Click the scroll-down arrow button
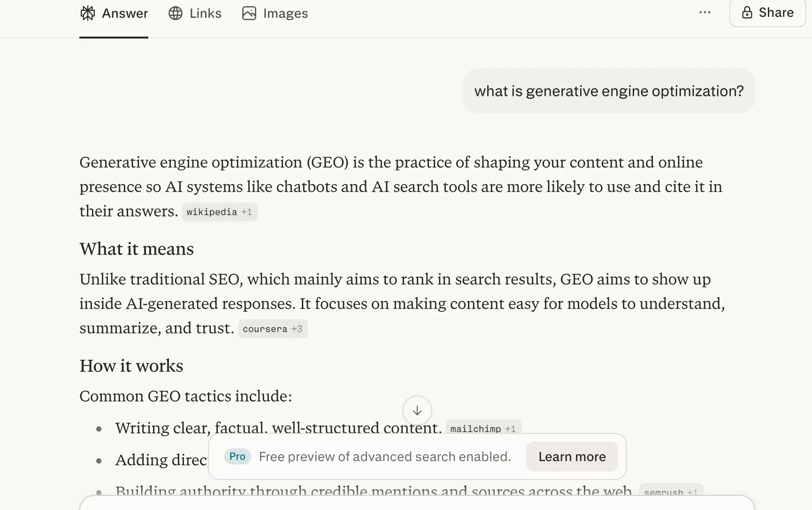812x510 pixels. tap(417, 410)
